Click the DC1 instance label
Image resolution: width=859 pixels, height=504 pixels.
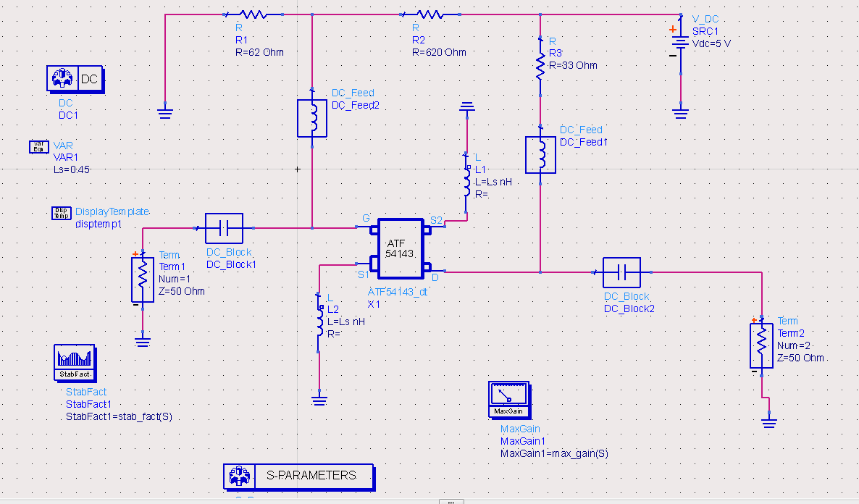tap(69, 116)
